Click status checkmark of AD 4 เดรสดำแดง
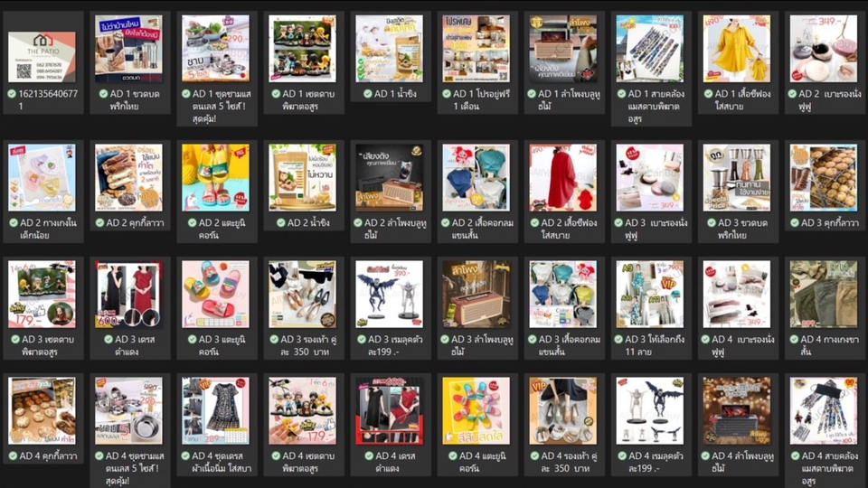The height and width of the screenshot is (488, 868). [369, 455]
